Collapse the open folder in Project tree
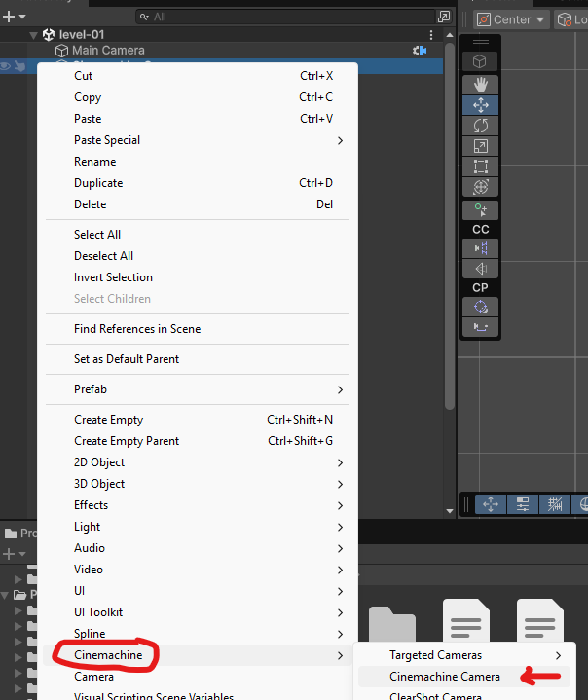588x700 pixels. coord(5,595)
